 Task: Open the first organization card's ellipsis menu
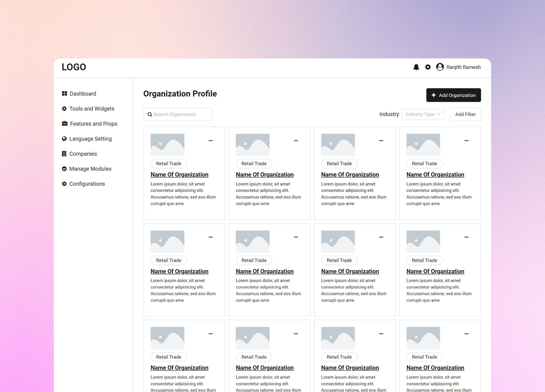click(211, 140)
